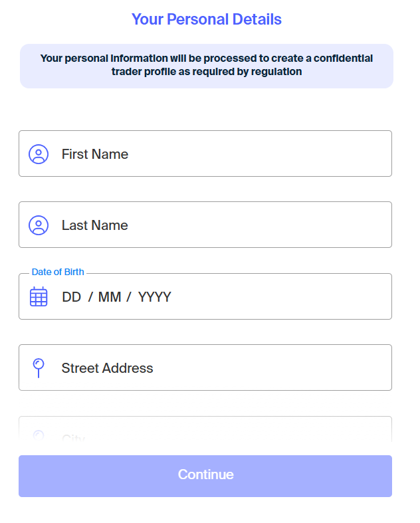The image size is (420, 523).
Task: Click the word 'confidential' in the notice banner
Action: click(343, 58)
